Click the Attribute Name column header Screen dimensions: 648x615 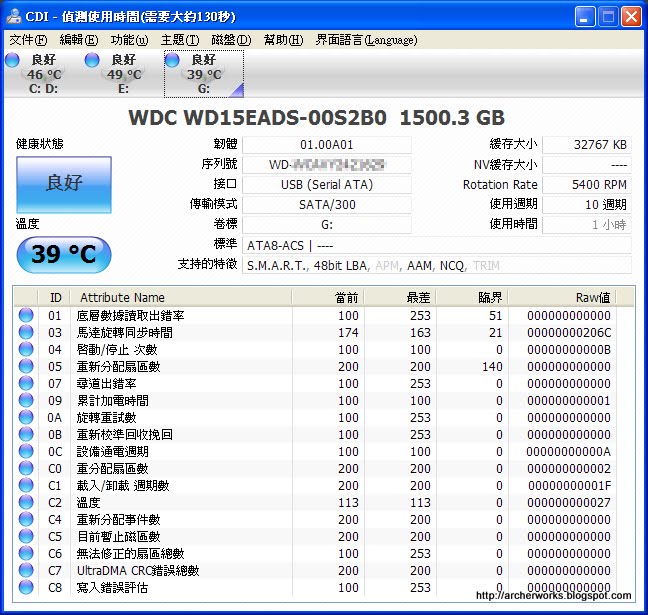click(181, 298)
